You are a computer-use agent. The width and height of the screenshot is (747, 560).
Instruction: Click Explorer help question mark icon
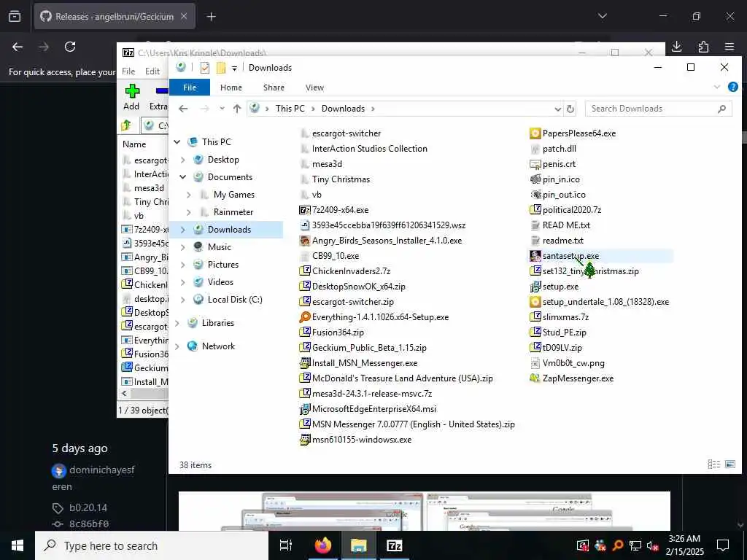732,87
